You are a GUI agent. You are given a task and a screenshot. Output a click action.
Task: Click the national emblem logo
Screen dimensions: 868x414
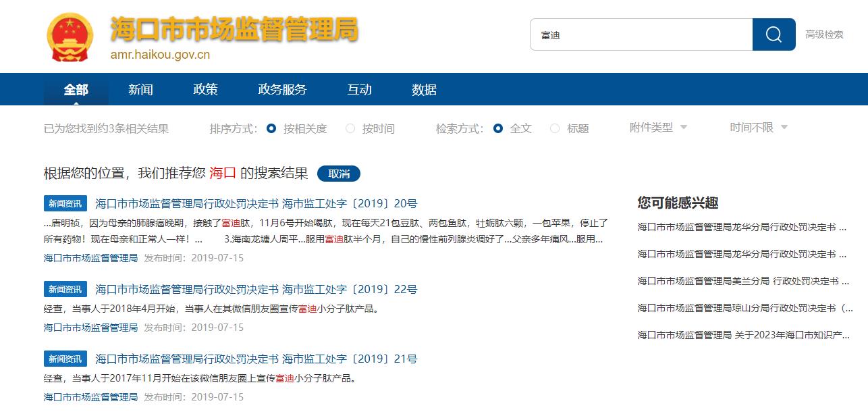coord(72,37)
